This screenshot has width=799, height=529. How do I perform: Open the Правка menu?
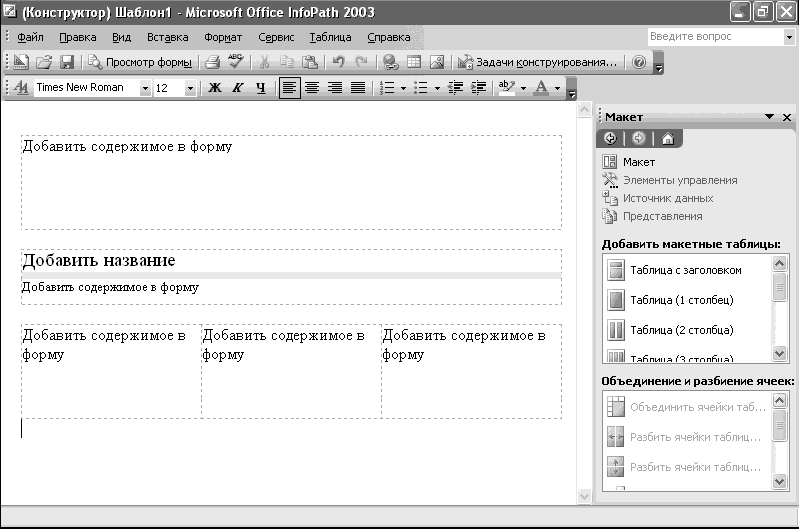point(77,37)
